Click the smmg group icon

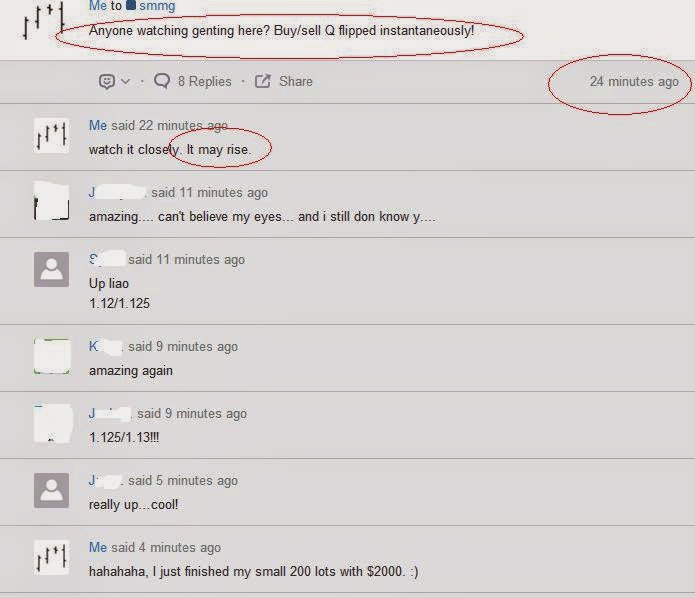(131, 5)
